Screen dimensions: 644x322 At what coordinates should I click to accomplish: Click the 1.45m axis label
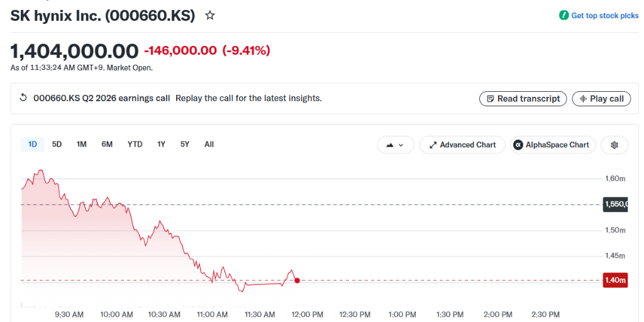coord(615,257)
